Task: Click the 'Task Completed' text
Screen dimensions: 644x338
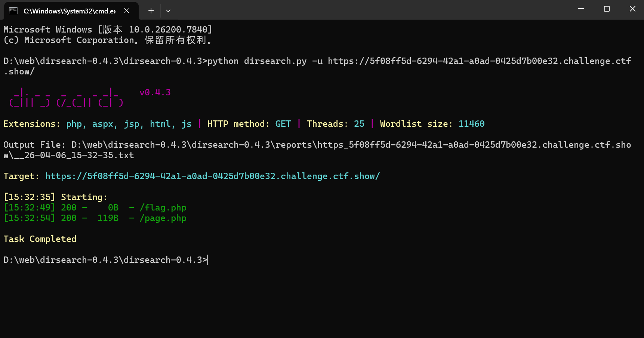Action: [40, 239]
